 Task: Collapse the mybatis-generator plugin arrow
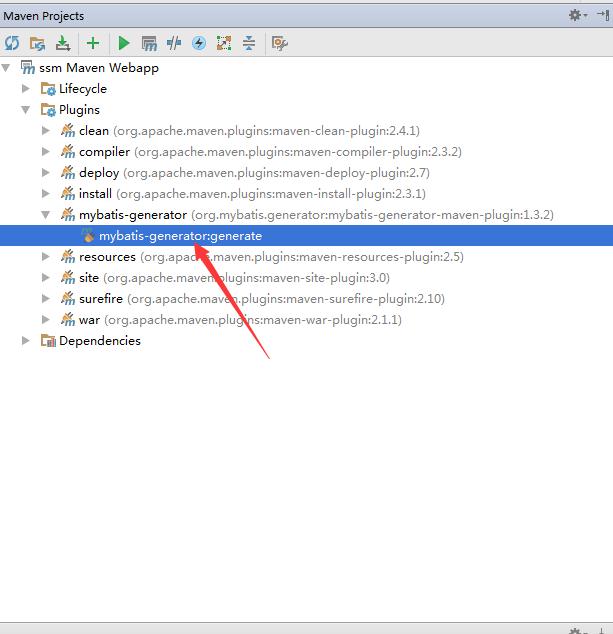pos(46,215)
